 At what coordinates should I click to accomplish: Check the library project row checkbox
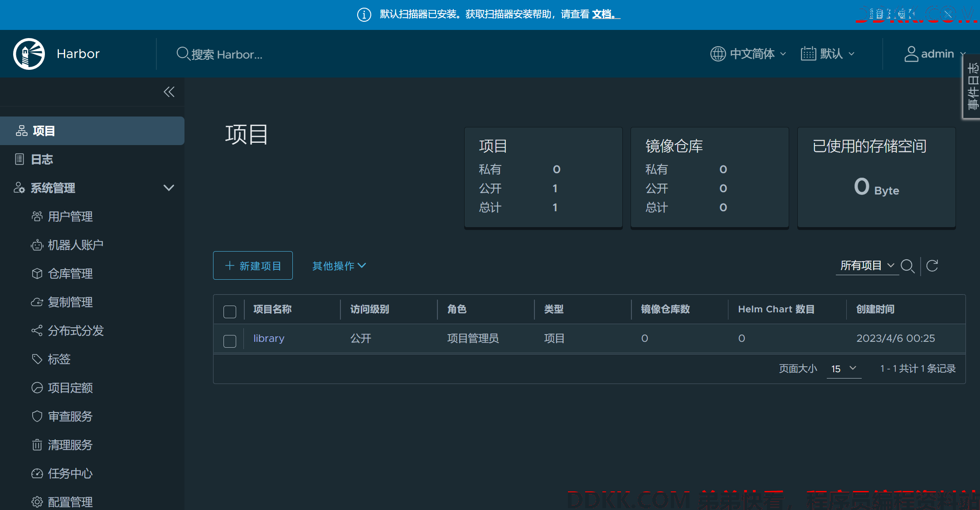(x=230, y=341)
